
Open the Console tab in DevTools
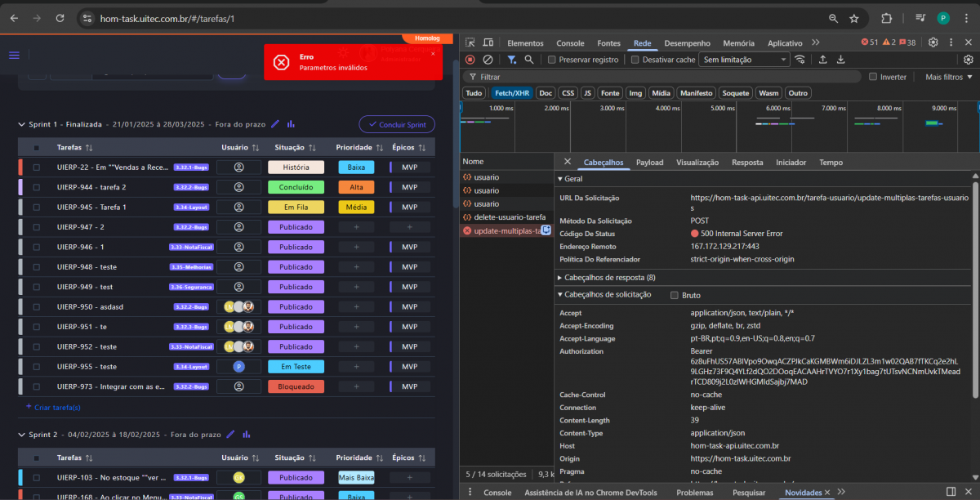[570, 42]
